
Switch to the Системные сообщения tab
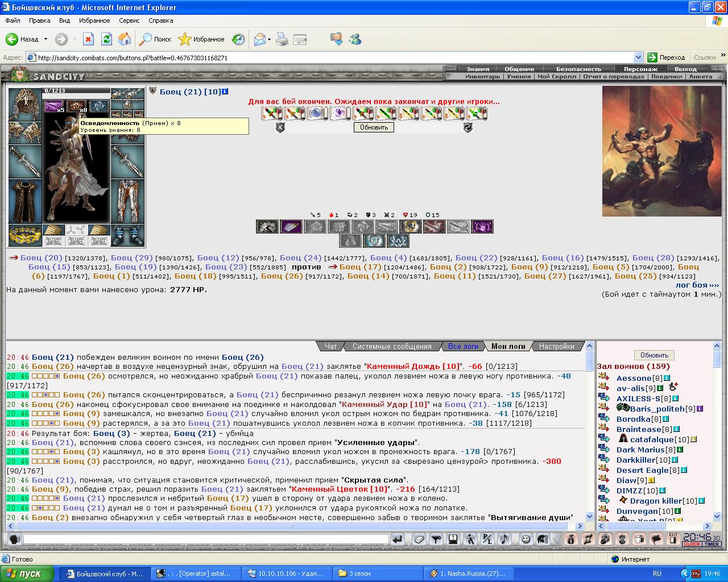pyautogui.click(x=392, y=346)
